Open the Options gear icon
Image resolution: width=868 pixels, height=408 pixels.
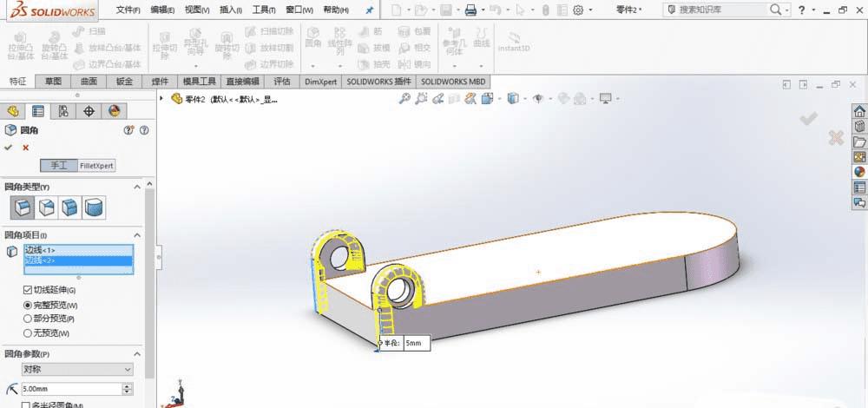point(578,10)
